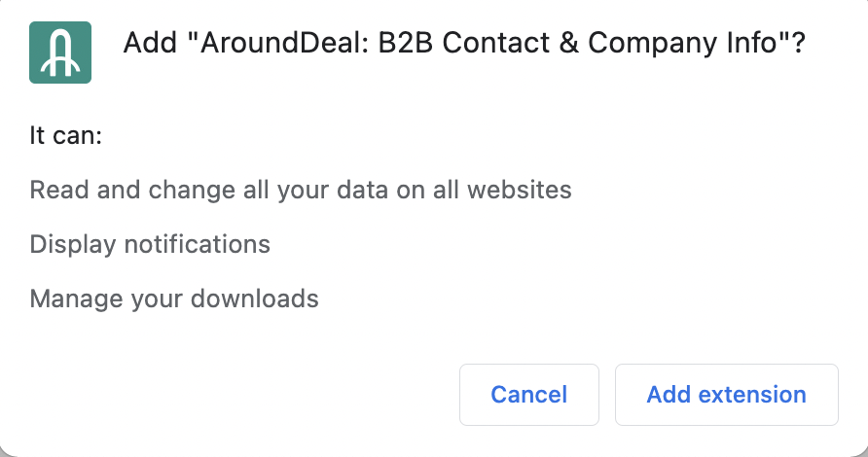The height and width of the screenshot is (457, 868).
Task: Click the blue "Add extension" label
Action: tap(726, 395)
